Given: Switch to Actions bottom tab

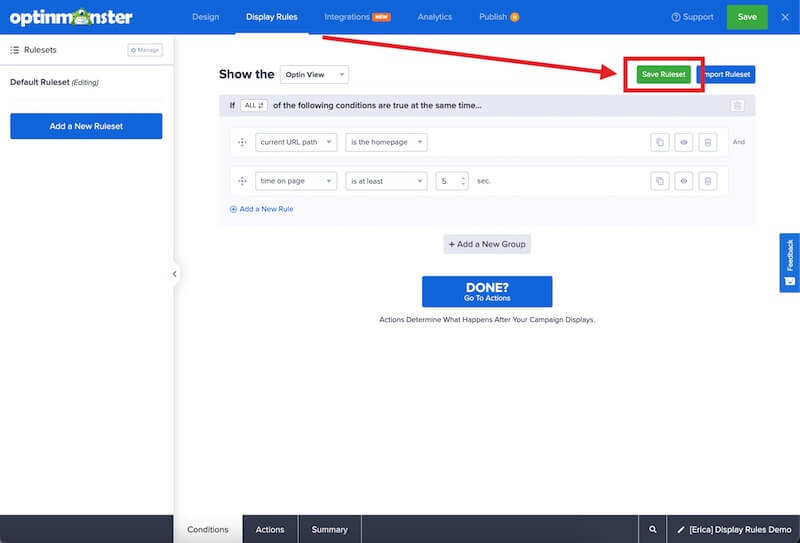Looking at the screenshot, I should coord(270,530).
